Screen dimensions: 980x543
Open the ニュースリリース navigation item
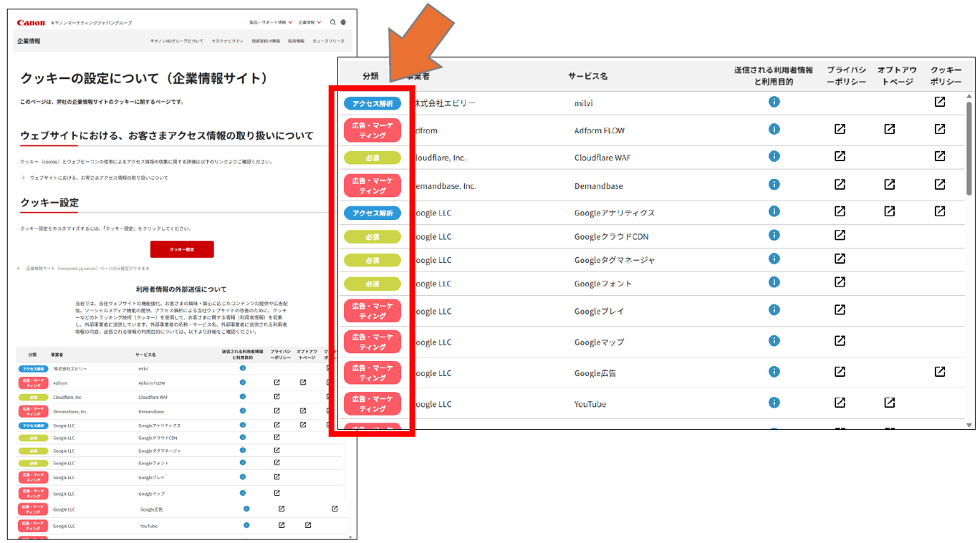point(328,42)
